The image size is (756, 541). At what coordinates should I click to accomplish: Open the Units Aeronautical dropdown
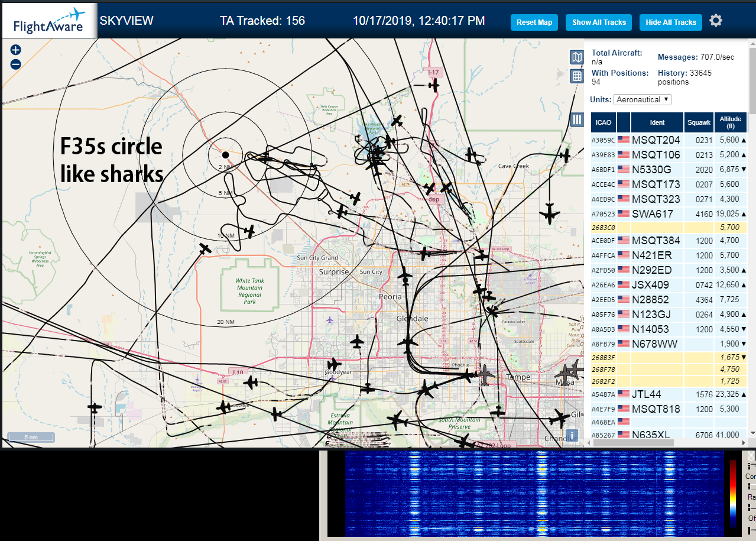coord(643,99)
